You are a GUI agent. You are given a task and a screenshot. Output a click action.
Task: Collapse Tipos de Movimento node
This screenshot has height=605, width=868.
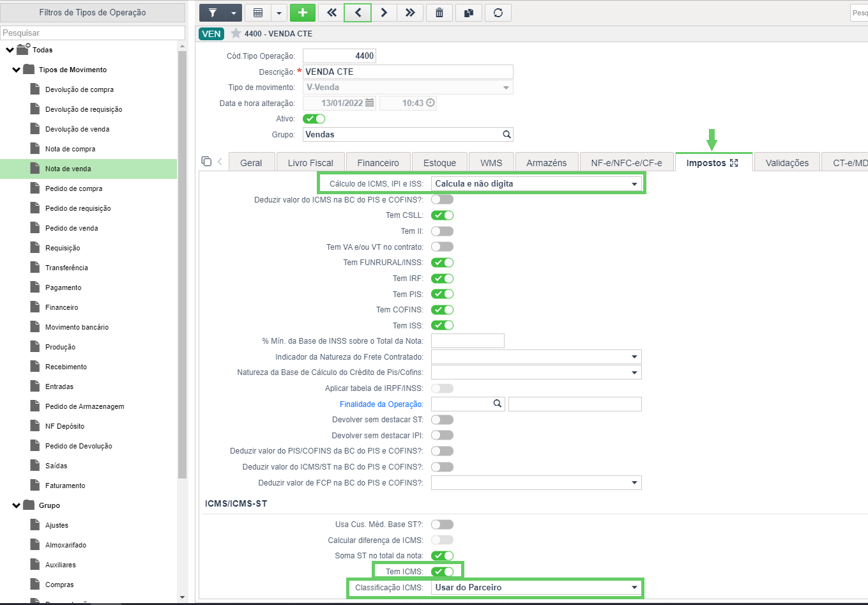[x=17, y=70]
